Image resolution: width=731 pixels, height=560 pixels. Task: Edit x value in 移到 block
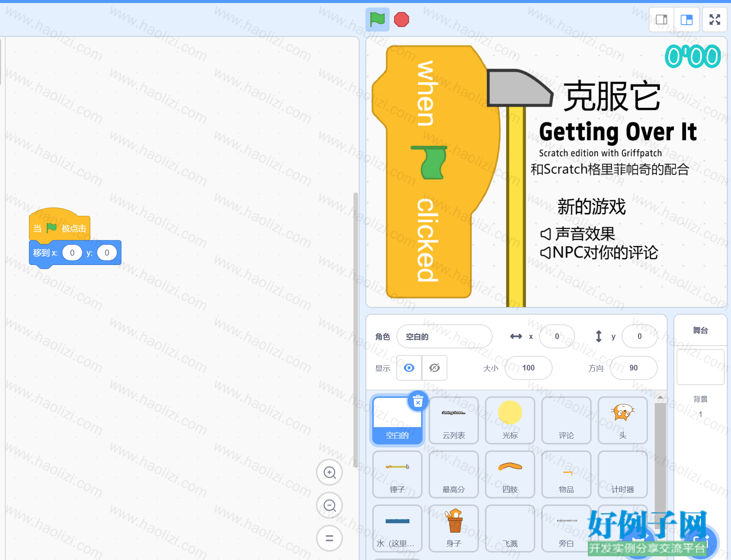point(72,253)
